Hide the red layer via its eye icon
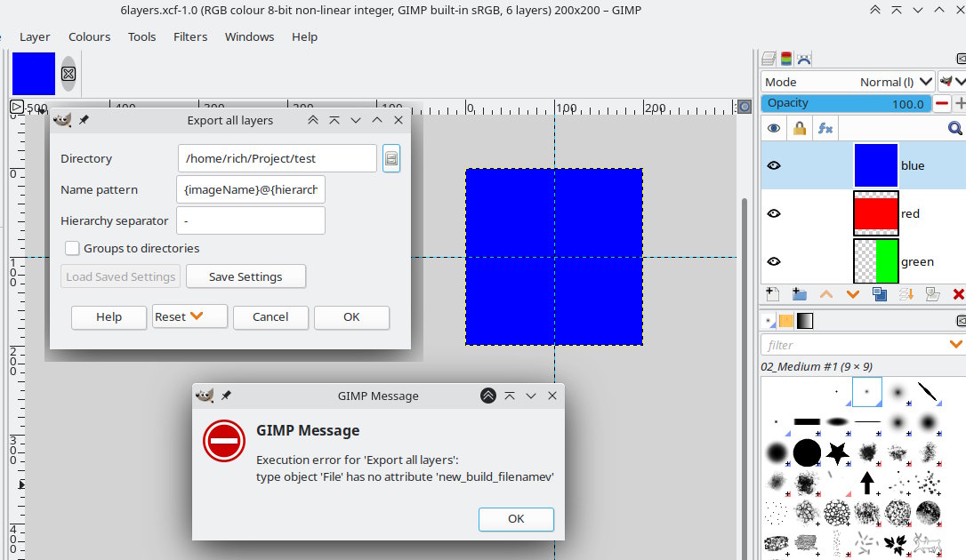 click(x=774, y=213)
